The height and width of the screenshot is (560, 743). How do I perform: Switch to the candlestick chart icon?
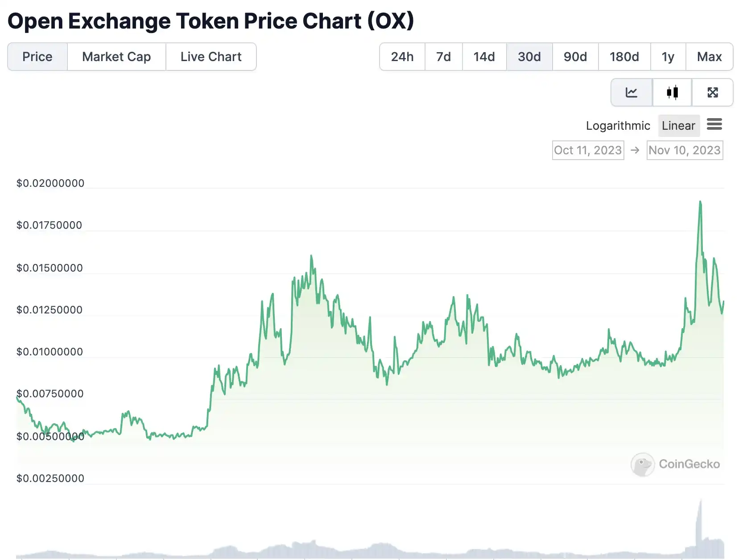pos(672,92)
